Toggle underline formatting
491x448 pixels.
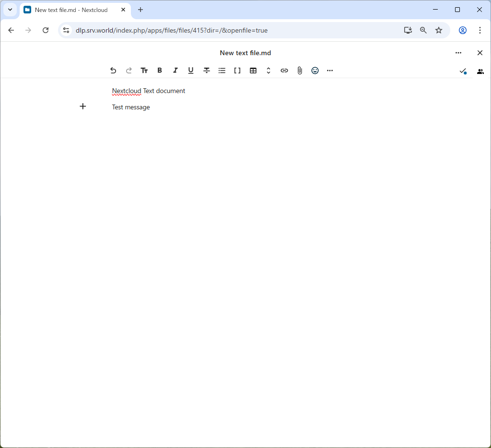click(x=190, y=71)
